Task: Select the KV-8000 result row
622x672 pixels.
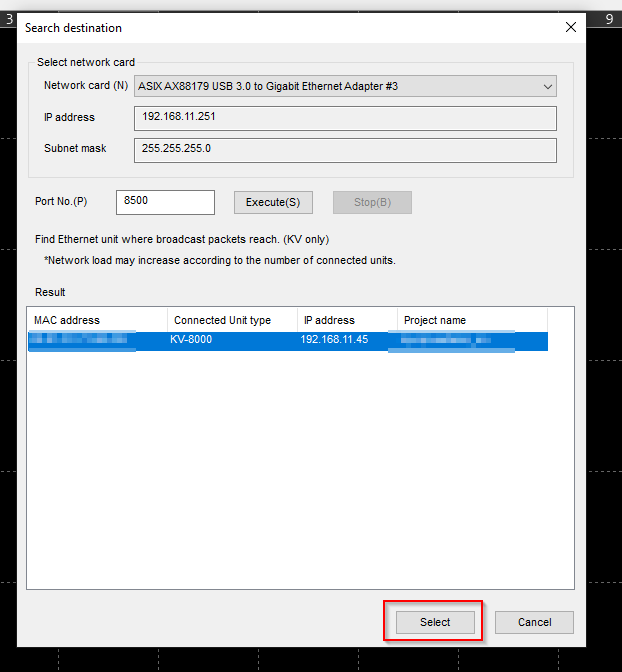Action: [288, 341]
